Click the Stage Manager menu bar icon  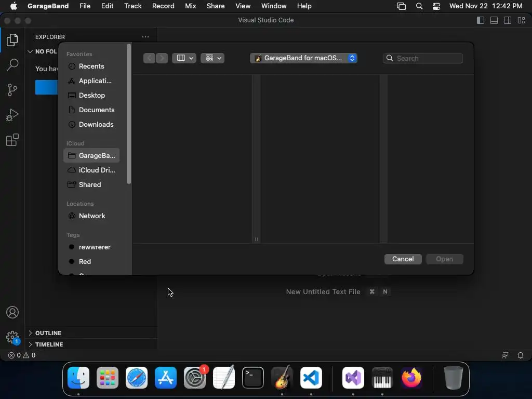point(401,6)
